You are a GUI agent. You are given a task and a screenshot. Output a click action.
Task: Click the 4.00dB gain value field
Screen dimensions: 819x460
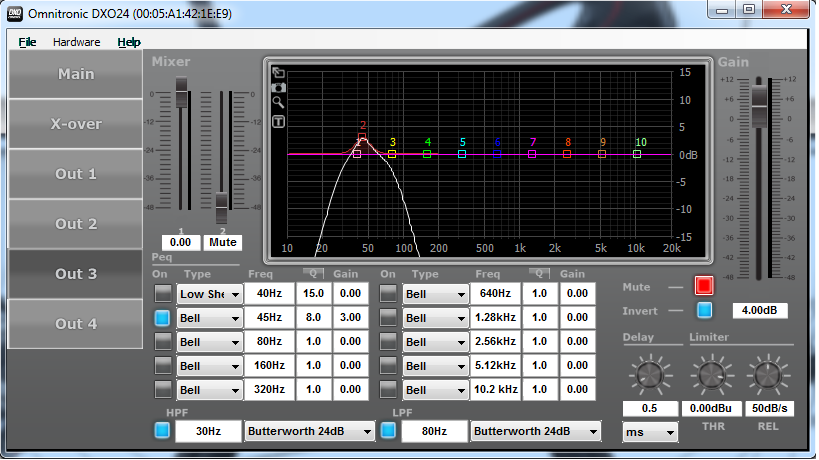(759, 310)
